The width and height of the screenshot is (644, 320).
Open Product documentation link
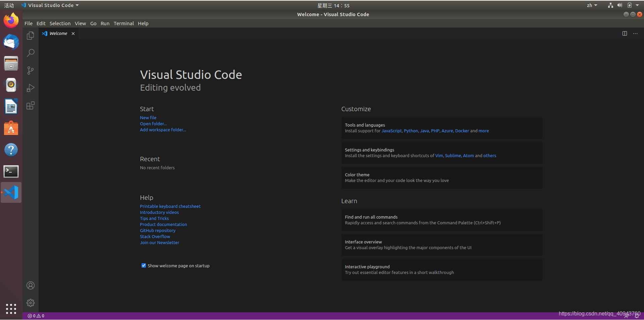click(x=163, y=225)
